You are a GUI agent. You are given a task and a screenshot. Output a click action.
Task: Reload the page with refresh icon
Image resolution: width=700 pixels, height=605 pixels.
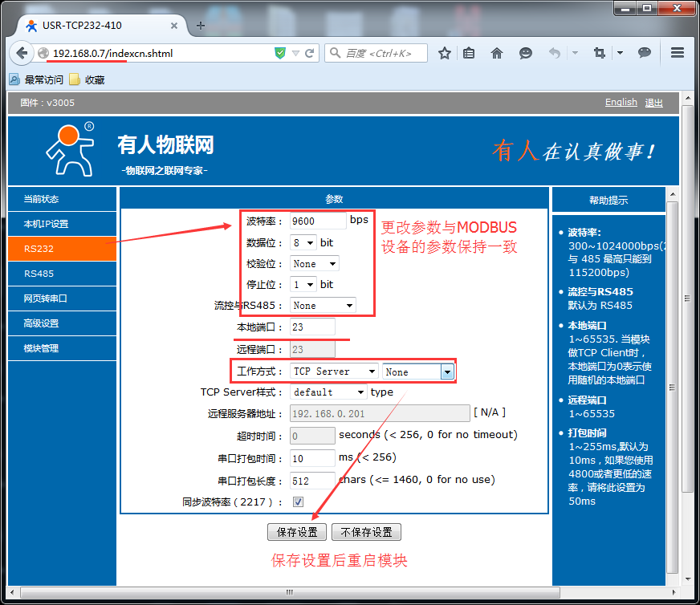[309, 54]
